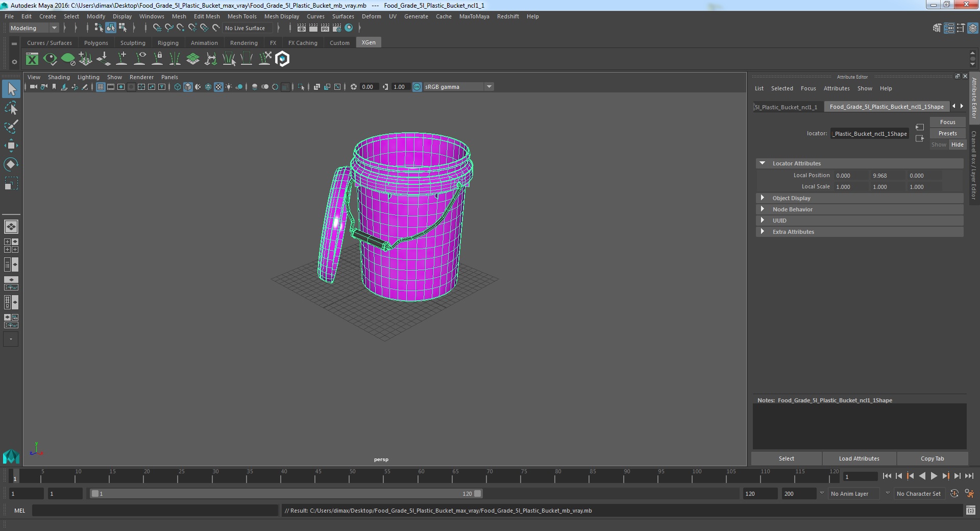Click the single perspective layout icon
Viewport: 980px width, 531px height.
pyautogui.click(x=11, y=227)
